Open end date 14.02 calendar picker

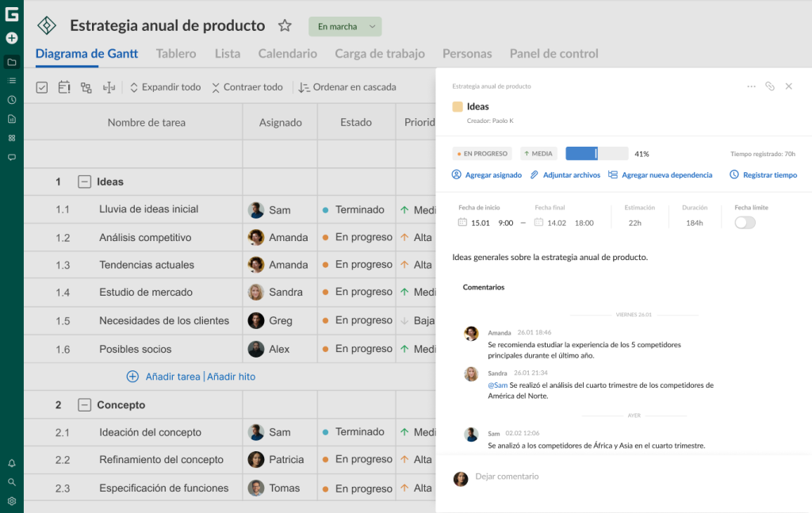coord(538,223)
